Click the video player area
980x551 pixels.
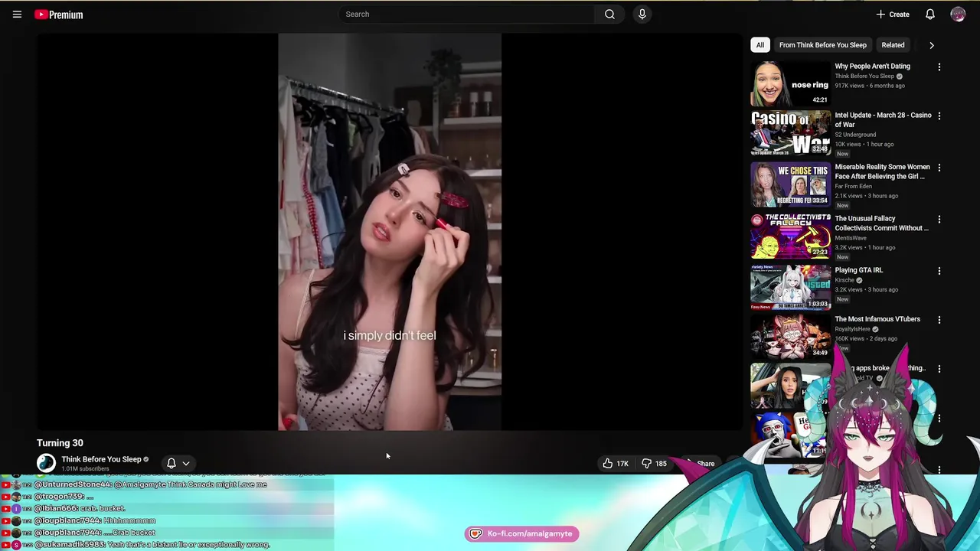click(390, 231)
